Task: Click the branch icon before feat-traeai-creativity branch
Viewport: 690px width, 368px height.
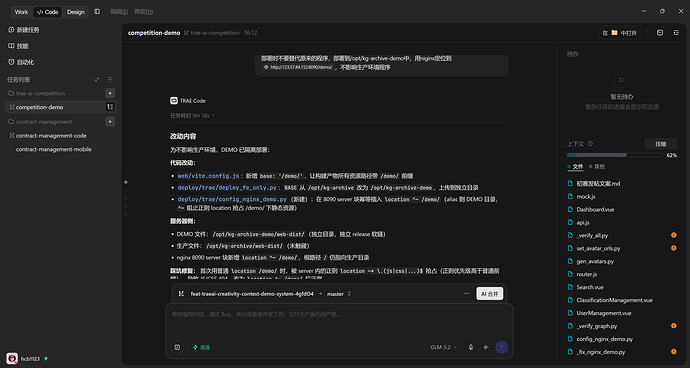Action: 181,294
